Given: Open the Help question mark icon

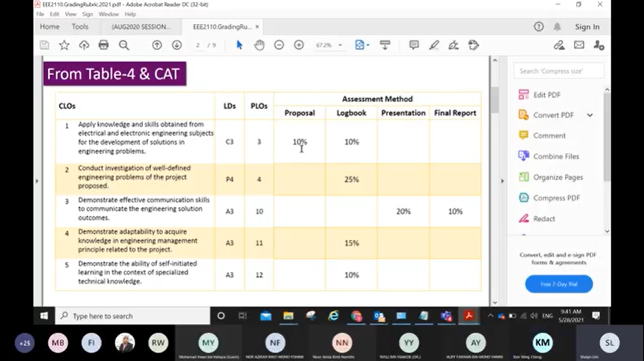Looking at the screenshot, I should (x=539, y=27).
